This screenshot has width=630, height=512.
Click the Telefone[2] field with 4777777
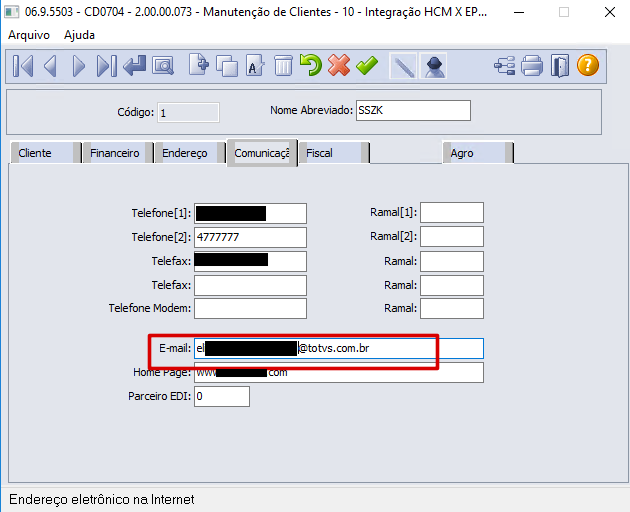coord(250,238)
